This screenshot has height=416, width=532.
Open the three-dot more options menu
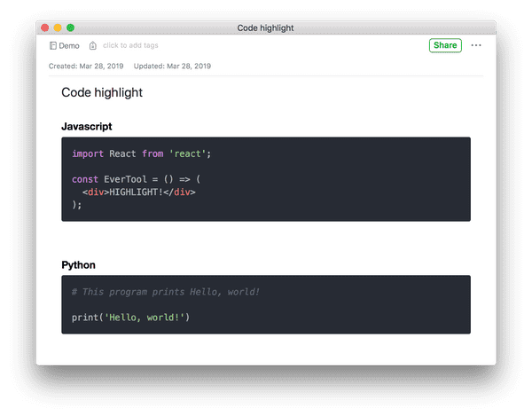(x=476, y=45)
